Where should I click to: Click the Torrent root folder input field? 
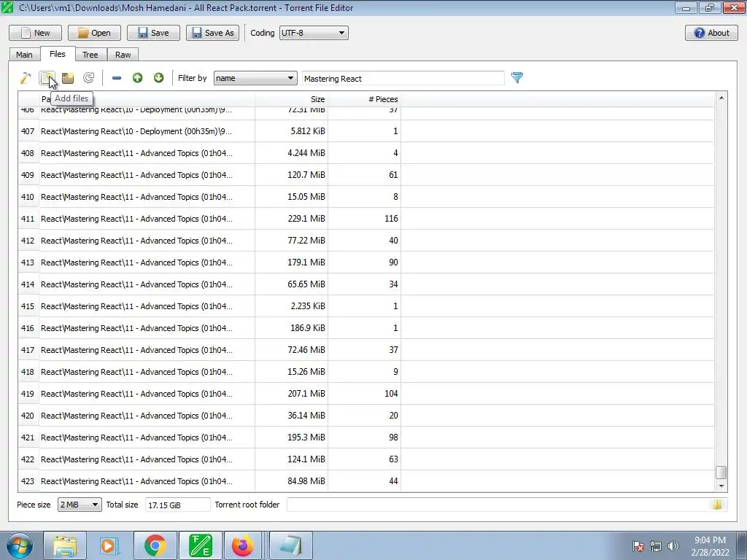click(x=499, y=505)
